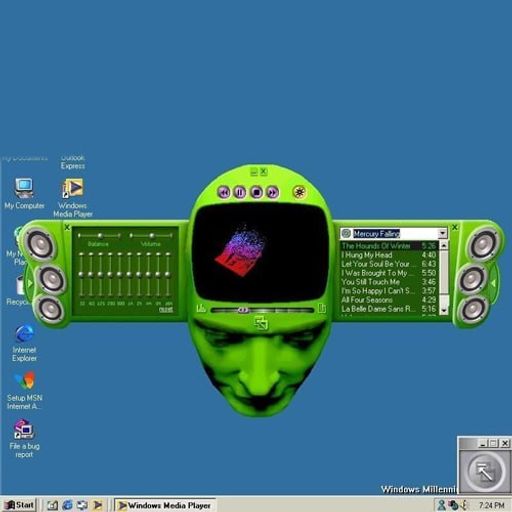
Task: Click the Volume slider knob
Action: [152, 236]
